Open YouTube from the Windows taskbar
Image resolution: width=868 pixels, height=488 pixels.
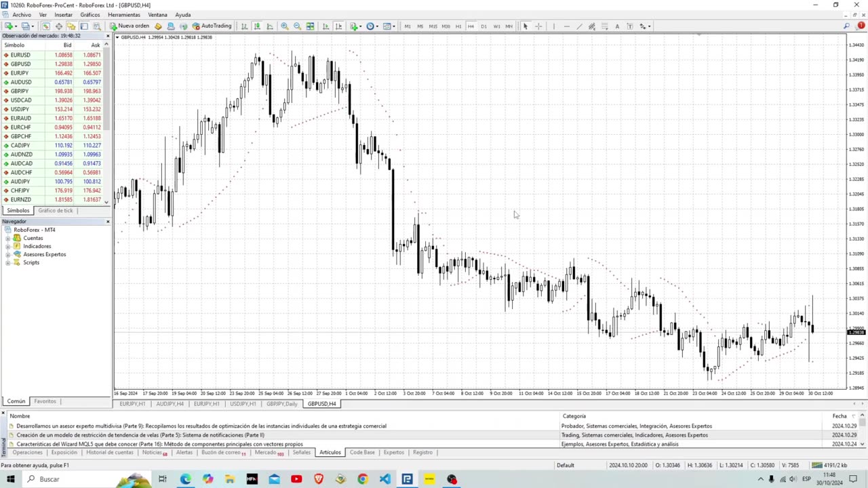pos(296,479)
